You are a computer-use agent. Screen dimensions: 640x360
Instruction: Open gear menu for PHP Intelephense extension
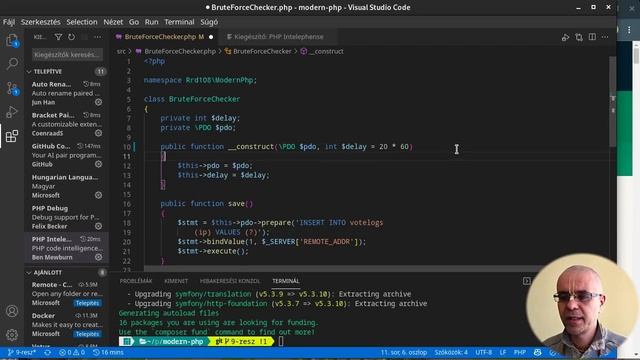tap(98, 257)
